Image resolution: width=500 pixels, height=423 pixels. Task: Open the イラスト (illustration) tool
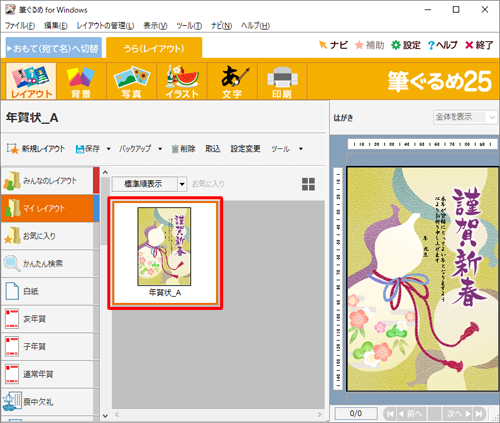[182, 81]
